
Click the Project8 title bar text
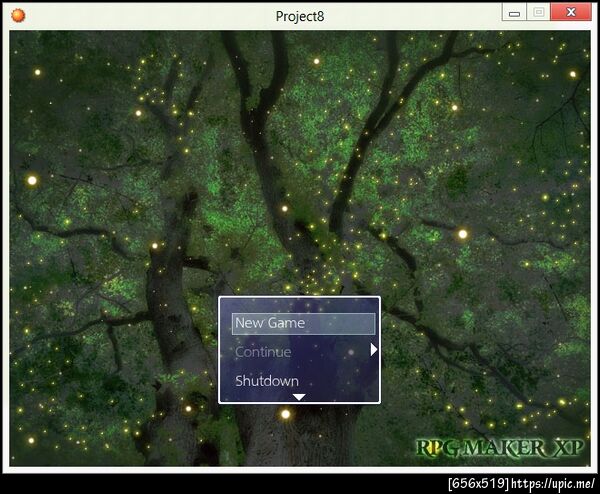(300, 16)
